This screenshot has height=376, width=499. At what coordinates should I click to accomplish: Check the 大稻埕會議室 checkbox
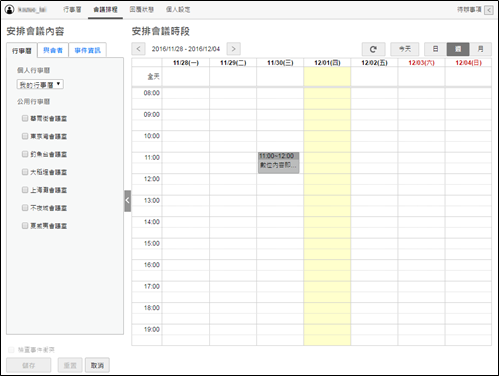pyautogui.click(x=25, y=172)
